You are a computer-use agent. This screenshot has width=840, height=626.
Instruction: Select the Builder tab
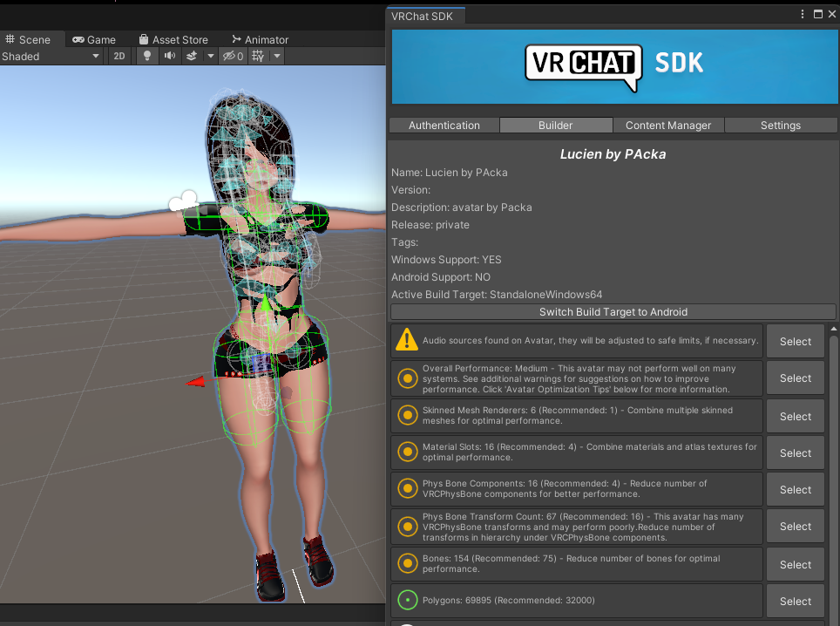556,126
